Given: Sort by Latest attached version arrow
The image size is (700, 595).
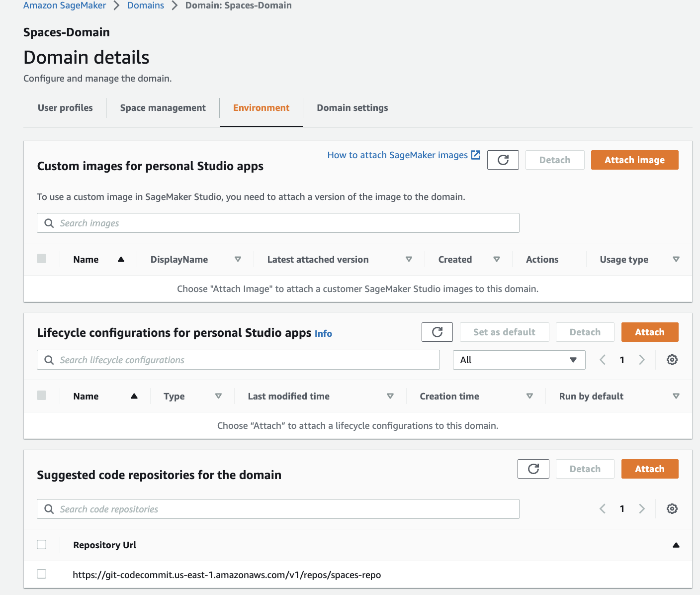Looking at the screenshot, I should pos(409,259).
